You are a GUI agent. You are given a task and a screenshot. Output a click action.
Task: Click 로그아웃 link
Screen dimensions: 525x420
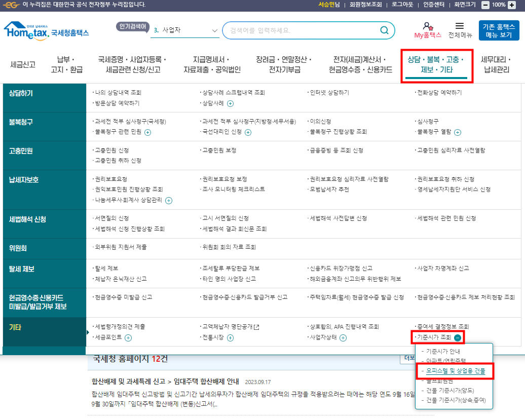pyautogui.click(x=402, y=5)
